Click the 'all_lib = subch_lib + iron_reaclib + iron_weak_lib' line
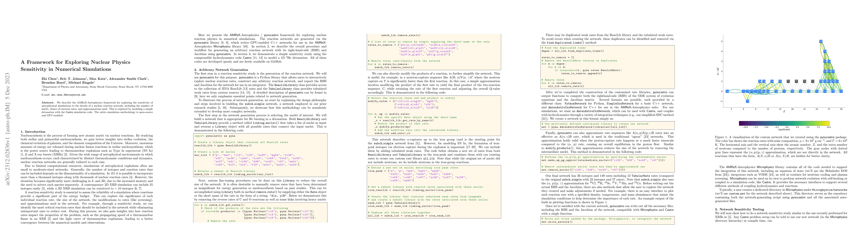Image resolution: width=868 pixels, height=246 pixels. [409, 216]
